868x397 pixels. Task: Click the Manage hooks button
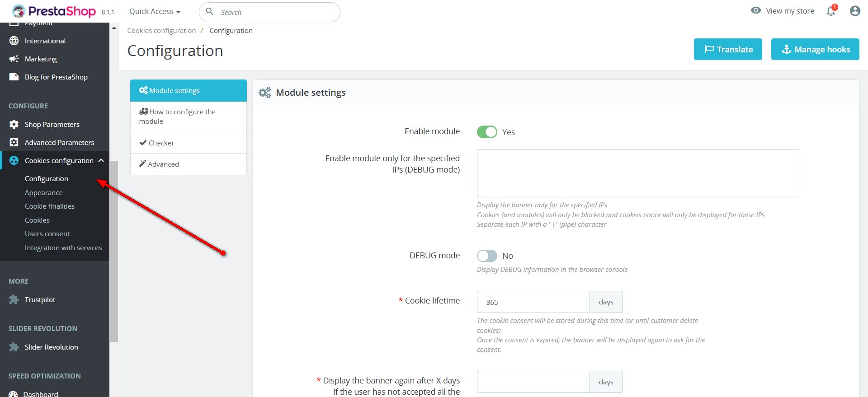[815, 49]
